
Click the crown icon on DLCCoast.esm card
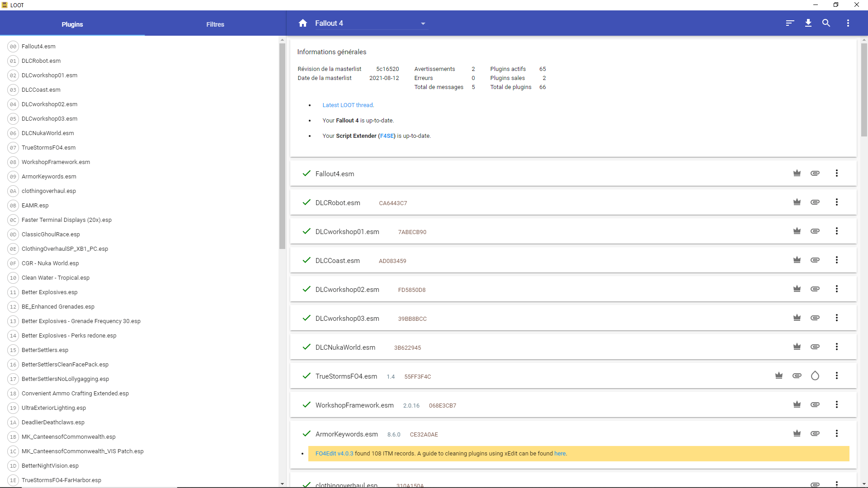point(797,260)
